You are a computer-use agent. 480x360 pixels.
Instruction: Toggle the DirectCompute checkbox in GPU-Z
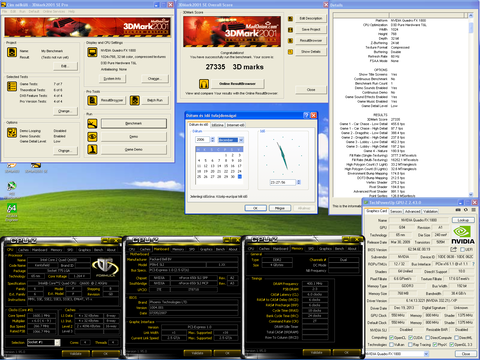click(x=427, y=338)
